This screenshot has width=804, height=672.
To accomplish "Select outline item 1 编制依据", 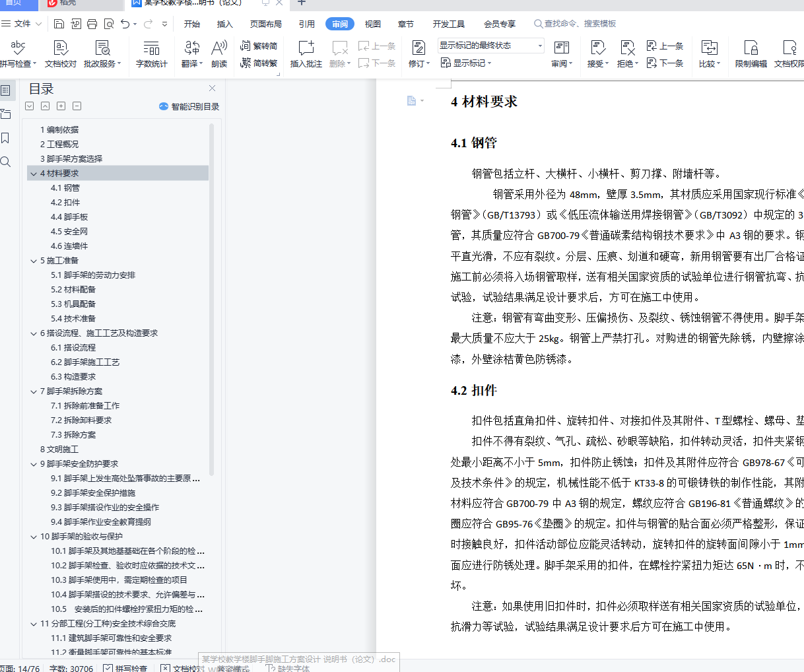I will click(x=59, y=130).
